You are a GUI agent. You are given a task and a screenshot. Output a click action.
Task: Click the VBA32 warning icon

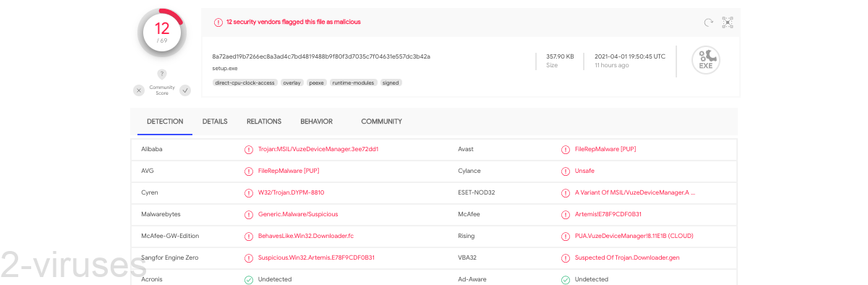coord(566,258)
